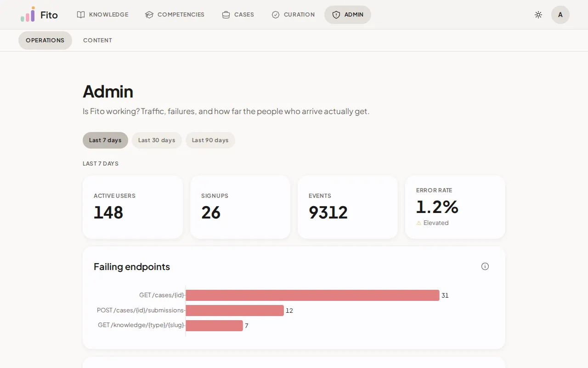
Task: Click the 'LAST 7 DAYS' section label
Action: 101,164
